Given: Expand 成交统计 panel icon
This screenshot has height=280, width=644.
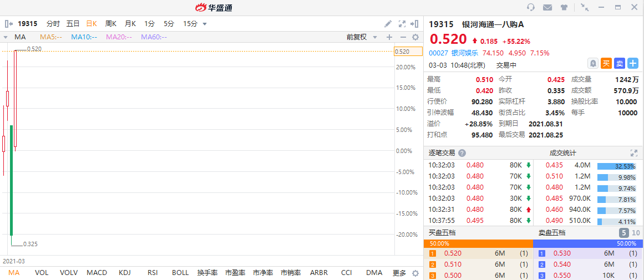Looking at the screenshot, I should pyautogui.click(x=633, y=153).
